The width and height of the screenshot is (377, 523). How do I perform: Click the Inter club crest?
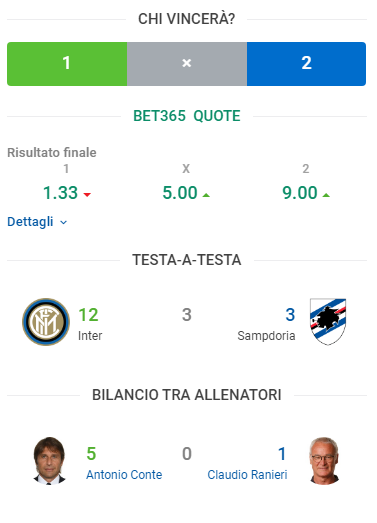click(x=46, y=322)
